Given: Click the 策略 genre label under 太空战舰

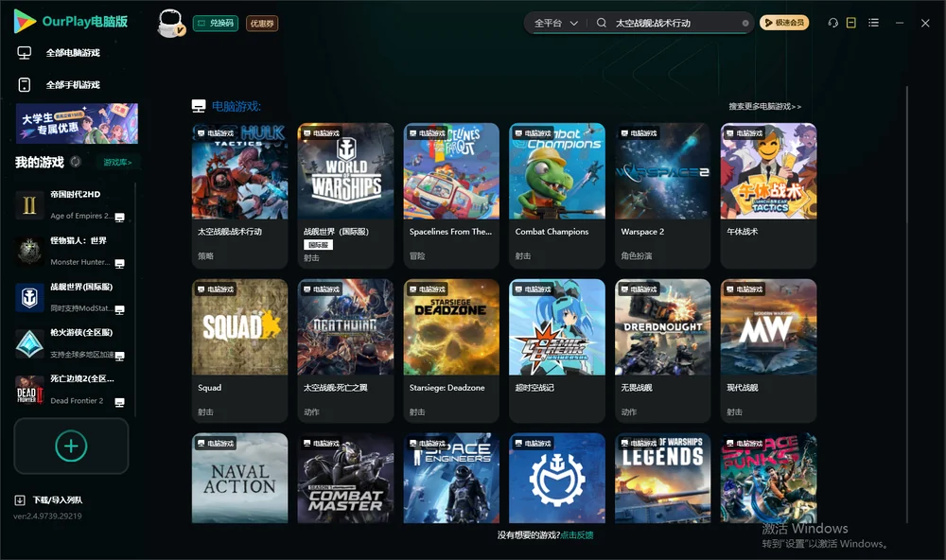Looking at the screenshot, I should (x=205, y=255).
